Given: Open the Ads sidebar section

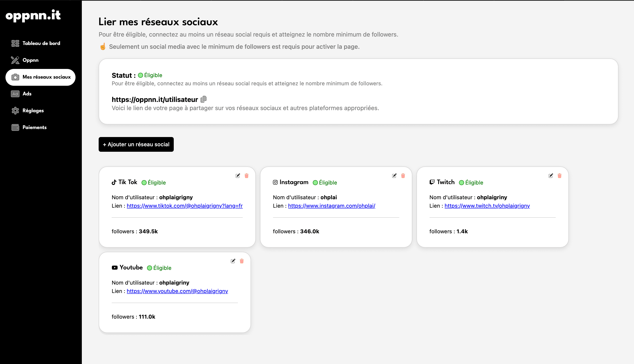Looking at the screenshot, I should (27, 94).
